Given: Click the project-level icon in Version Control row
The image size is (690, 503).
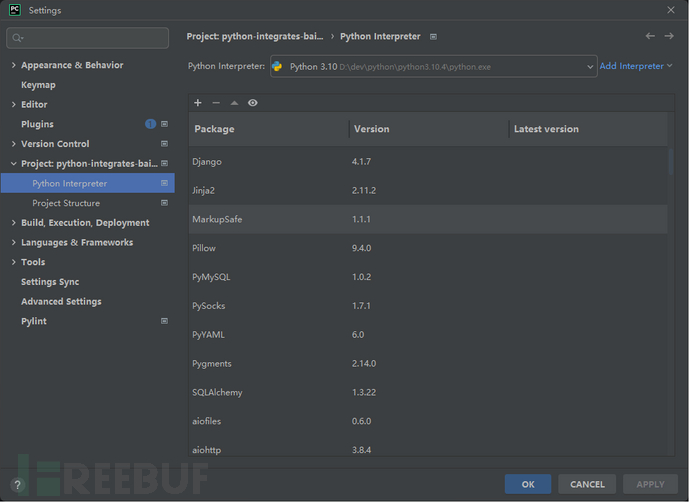Looking at the screenshot, I should pos(165,144).
